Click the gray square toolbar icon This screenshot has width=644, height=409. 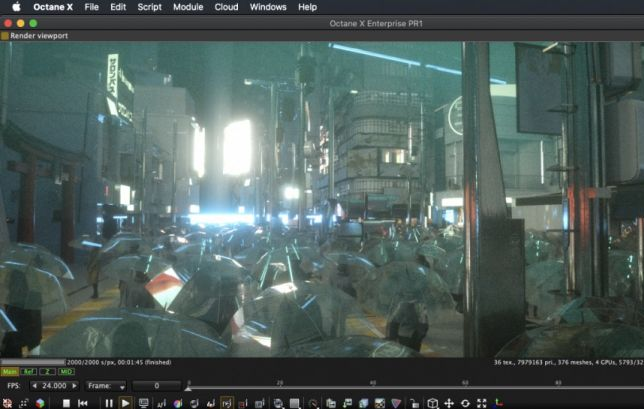point(294,403)
